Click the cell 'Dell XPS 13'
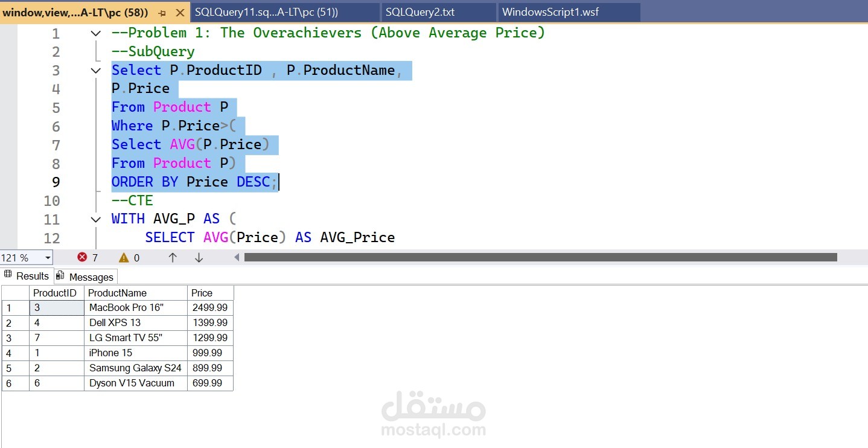868x448 pixels. (136, 323)
